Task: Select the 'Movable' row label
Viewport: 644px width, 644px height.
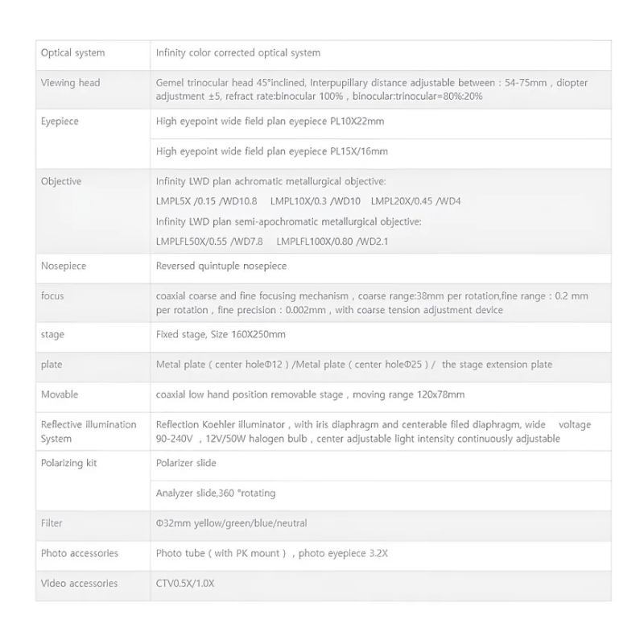Action: [x=60, y=394]
